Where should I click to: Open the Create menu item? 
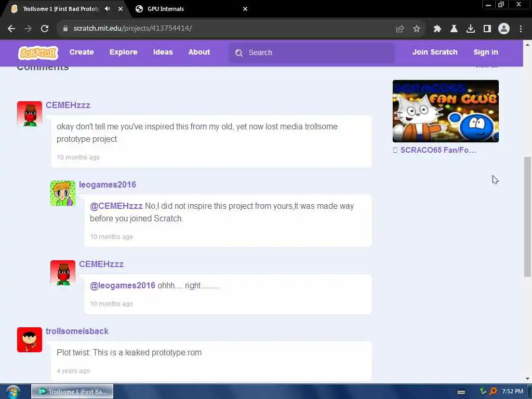coord(82,52)
